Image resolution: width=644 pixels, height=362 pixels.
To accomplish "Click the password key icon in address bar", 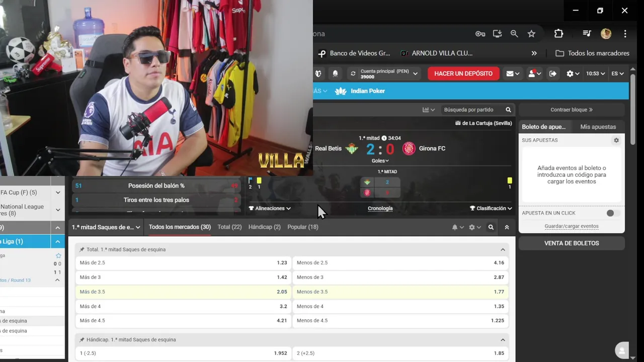I will [480, 34].
